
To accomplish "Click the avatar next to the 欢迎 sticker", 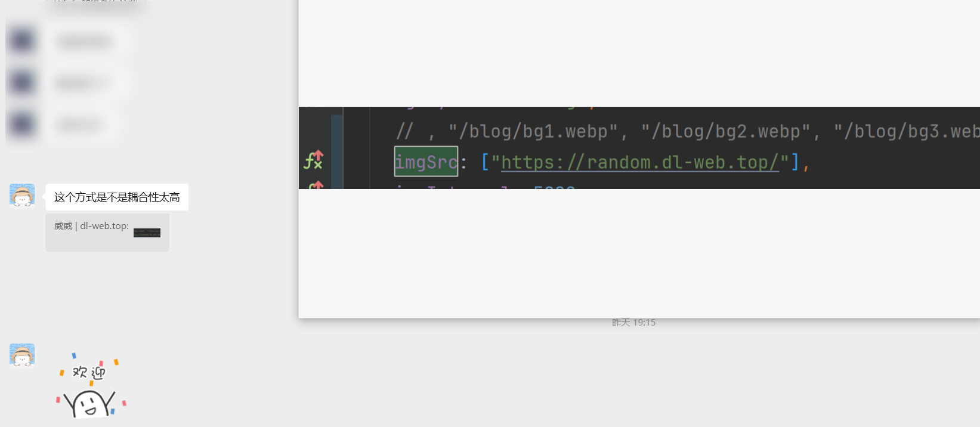I will click(x=22, y=355).
